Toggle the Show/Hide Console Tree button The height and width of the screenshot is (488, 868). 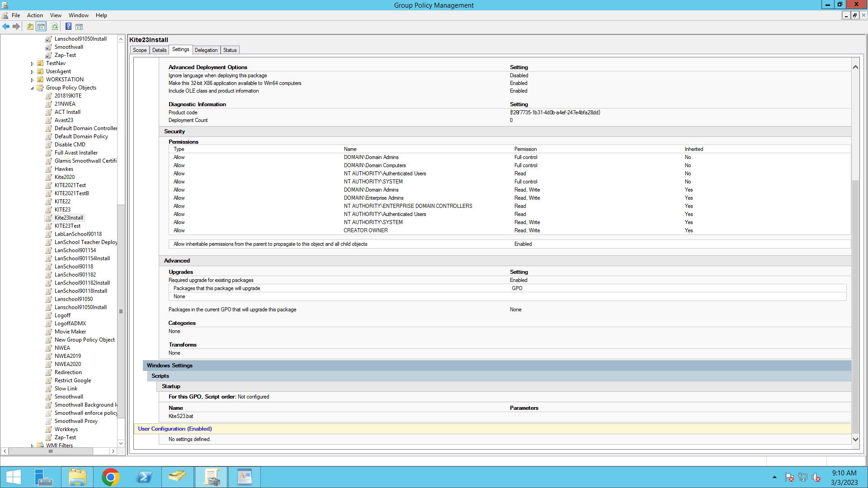tap(41, 27)
